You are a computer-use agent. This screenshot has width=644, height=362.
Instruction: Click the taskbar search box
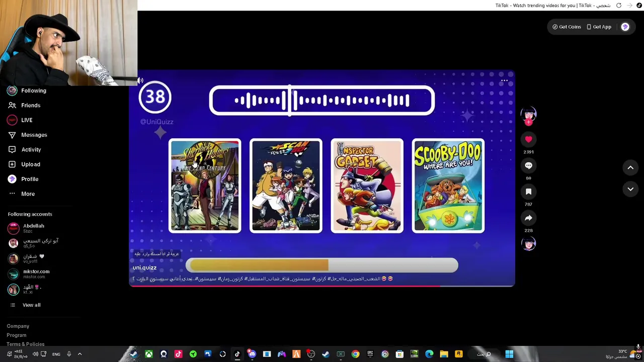[x=484, y=354]
